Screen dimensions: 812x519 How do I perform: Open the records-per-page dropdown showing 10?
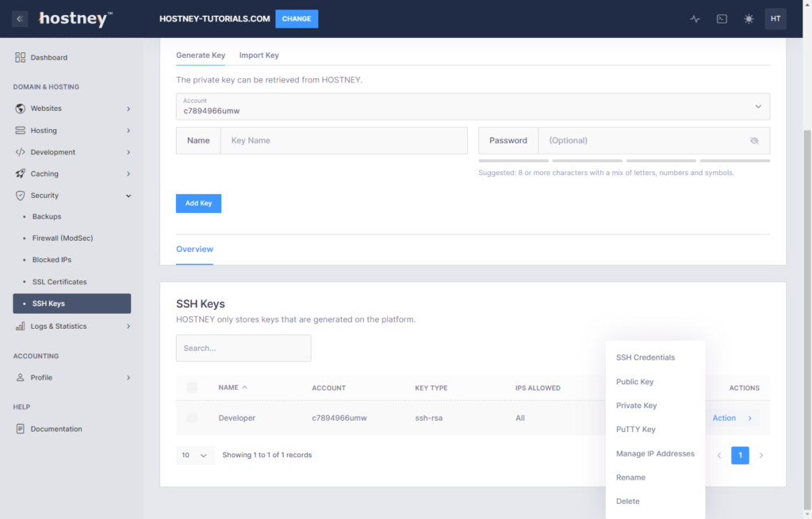[x=195, y=455]
